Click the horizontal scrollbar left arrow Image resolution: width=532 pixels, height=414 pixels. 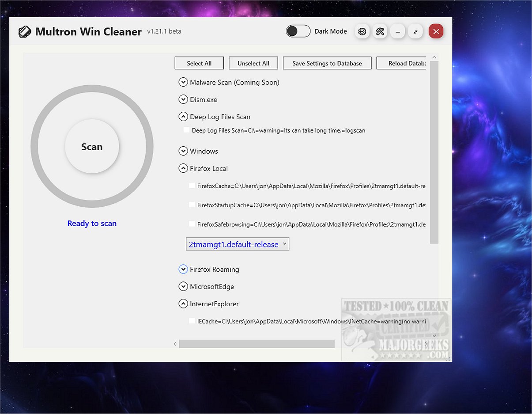point(175,344)
